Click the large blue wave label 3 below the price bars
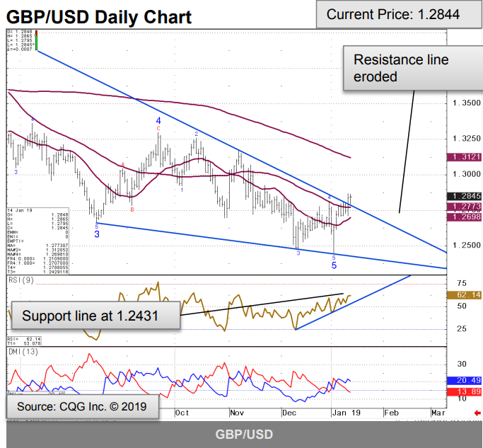Image resolution: width=483 pixels, height=448 pixels. [96, 233]
